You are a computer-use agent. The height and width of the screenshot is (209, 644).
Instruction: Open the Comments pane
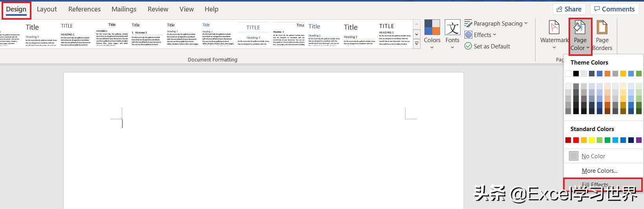pos(615,9)
